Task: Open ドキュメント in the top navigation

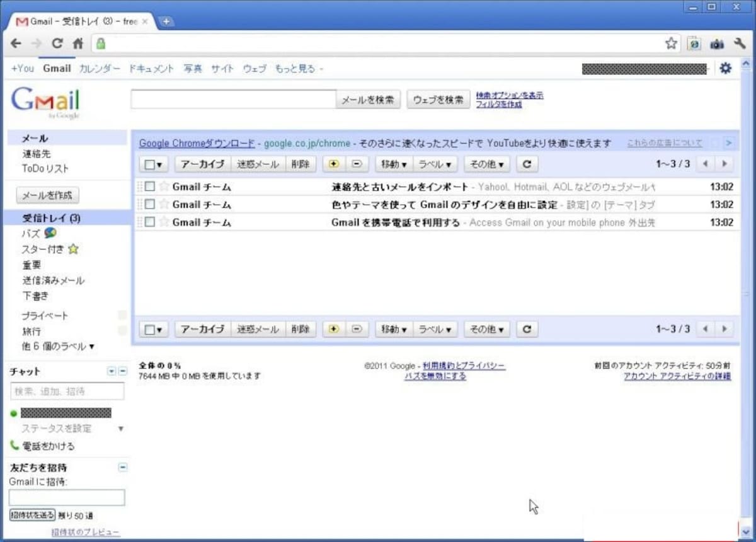Action: tap(151, 69)
